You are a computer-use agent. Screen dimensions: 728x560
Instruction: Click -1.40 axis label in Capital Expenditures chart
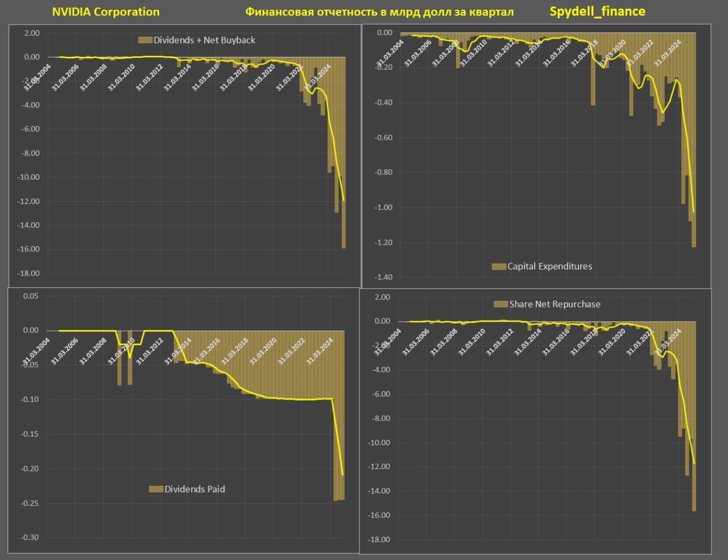click(x=383, y=277)
